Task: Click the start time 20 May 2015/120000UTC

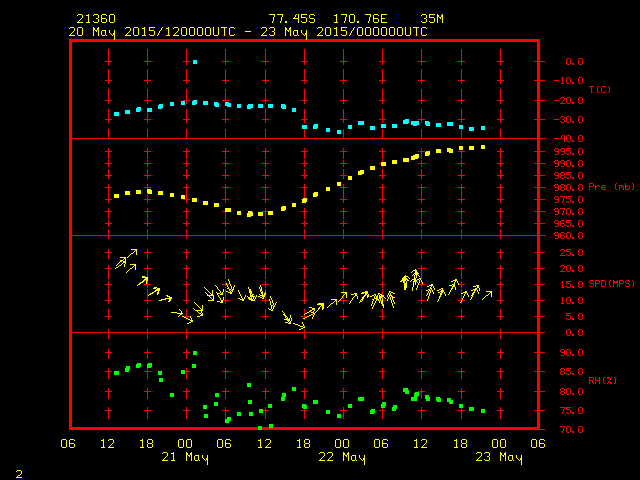Action: click(152, 32)
